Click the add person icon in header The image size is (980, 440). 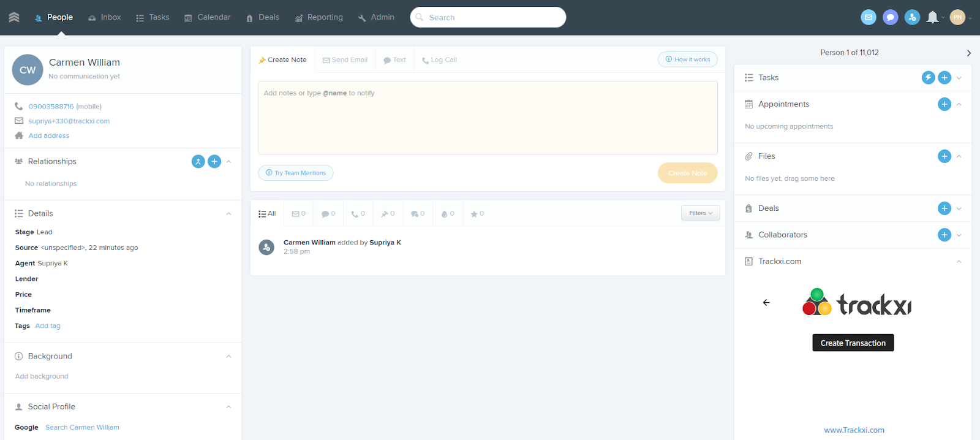912,17
